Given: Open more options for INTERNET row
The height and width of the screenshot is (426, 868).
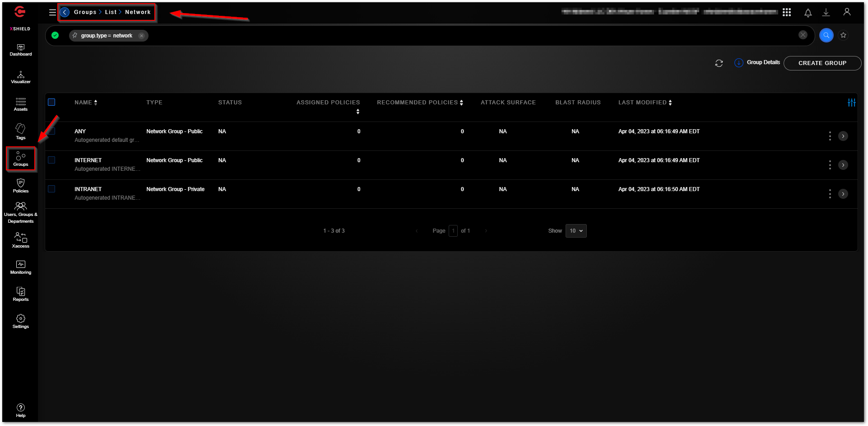Looking at the screenshot, I should (830, 165).
